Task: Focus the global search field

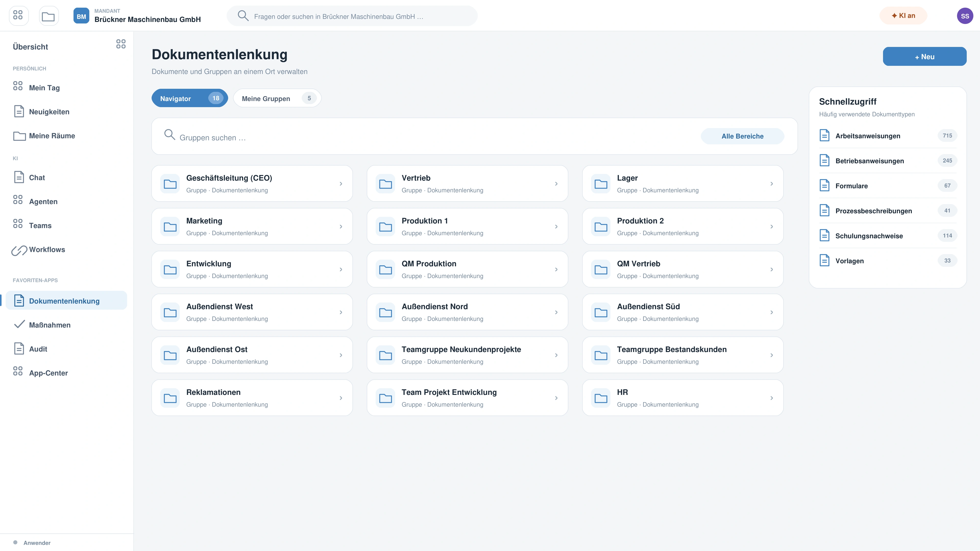Action: coord(352,16)
